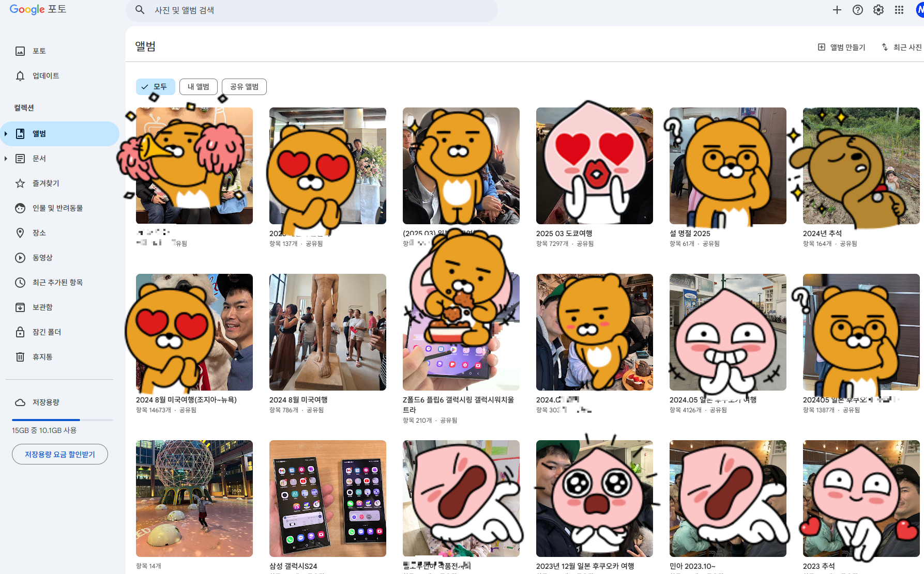The image size is (924, 574).
Task: Open 인물 및 반려동물
Action: pos(59,208)
